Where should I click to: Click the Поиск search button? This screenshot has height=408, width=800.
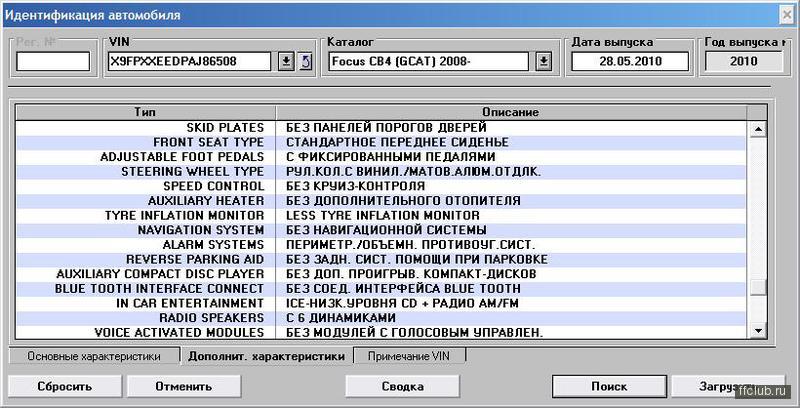pos(609,386)
